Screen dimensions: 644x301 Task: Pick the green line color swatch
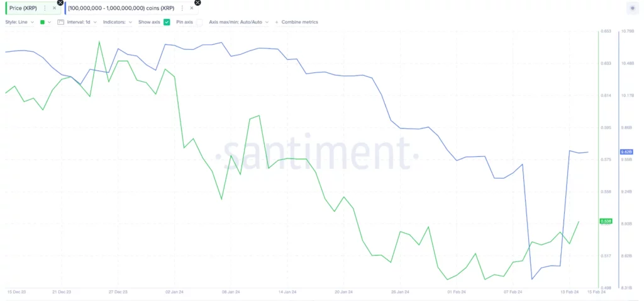[x=42, y=22]
